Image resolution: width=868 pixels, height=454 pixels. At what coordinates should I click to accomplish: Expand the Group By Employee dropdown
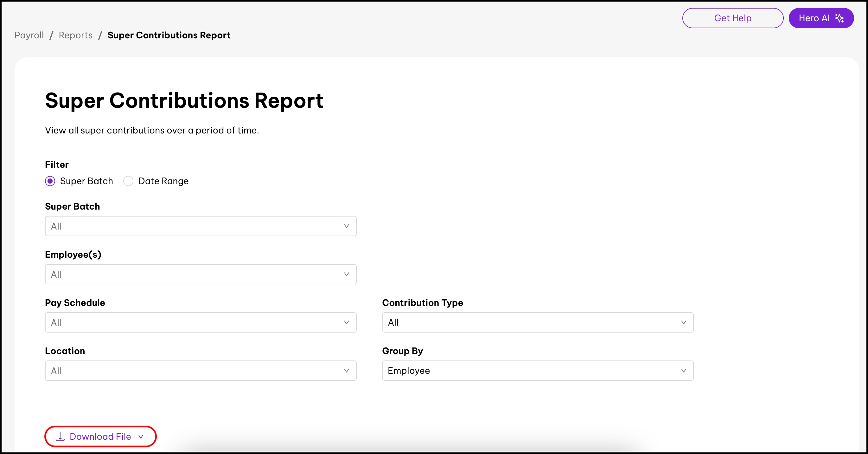click(x=538, y=371)
